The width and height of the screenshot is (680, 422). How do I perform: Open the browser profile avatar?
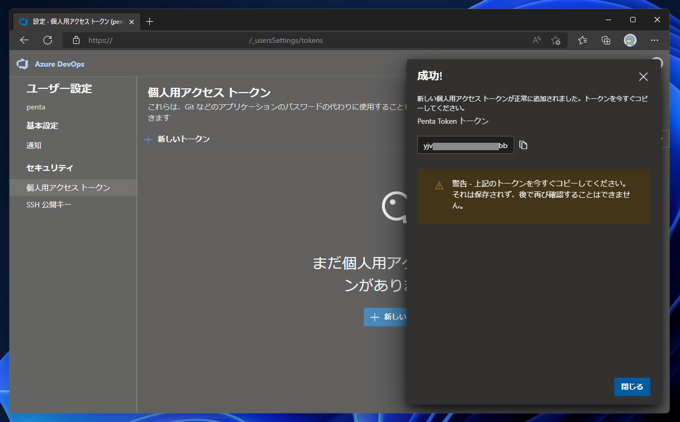point(630,40)
